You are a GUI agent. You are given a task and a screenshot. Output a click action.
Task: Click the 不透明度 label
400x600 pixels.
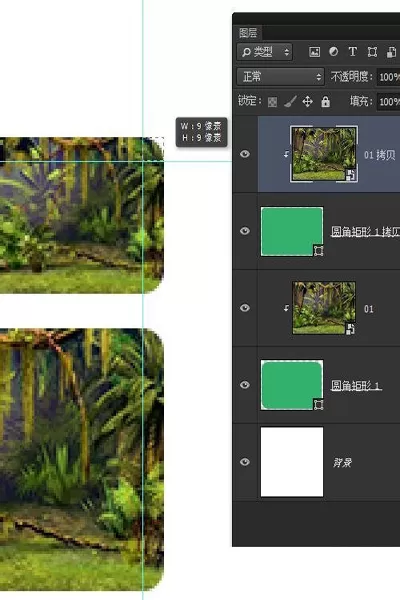point(351,77)
